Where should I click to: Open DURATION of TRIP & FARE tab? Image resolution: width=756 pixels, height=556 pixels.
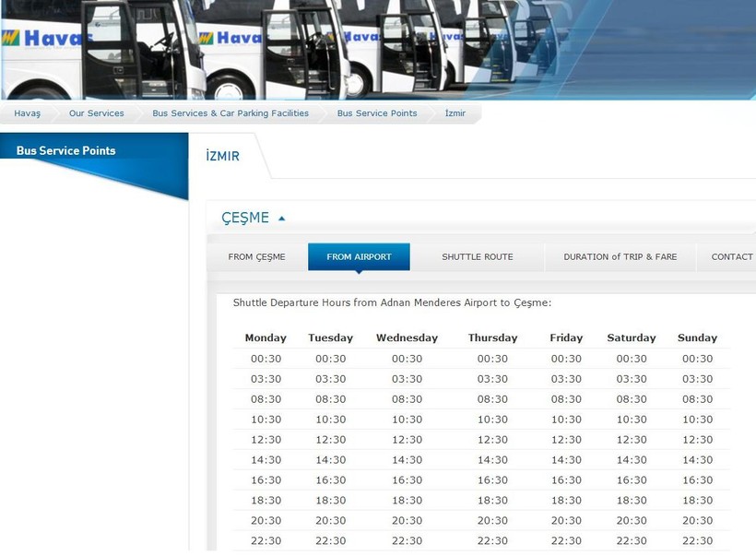pyautogui.click(x=620, y=257)
